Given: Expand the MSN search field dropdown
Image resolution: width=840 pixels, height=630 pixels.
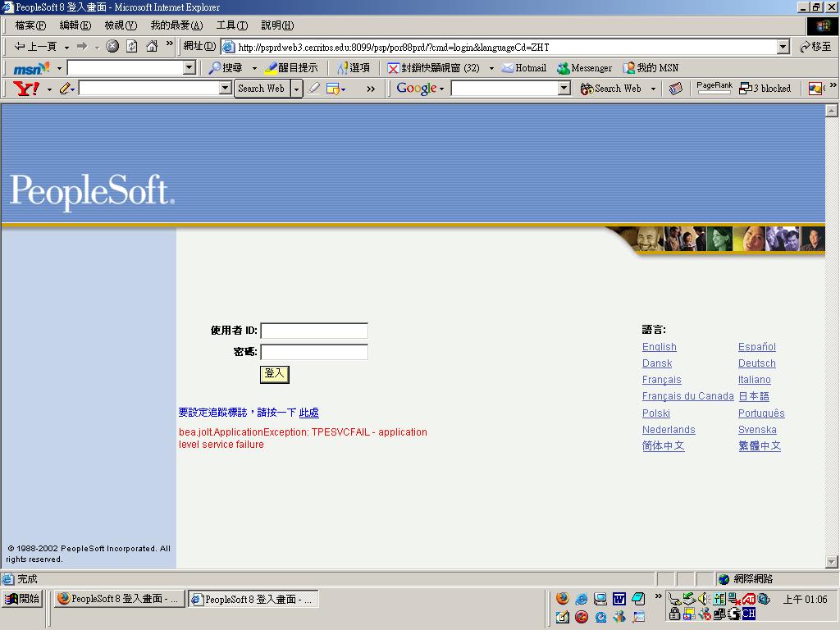Looking at the screenshot, I should [x=189, y=68].
